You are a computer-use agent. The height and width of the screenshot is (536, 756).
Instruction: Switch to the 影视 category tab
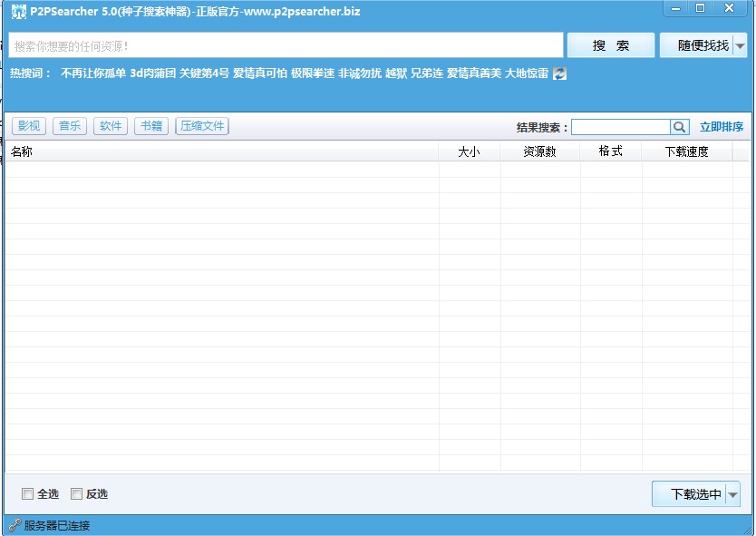(28, 125)
